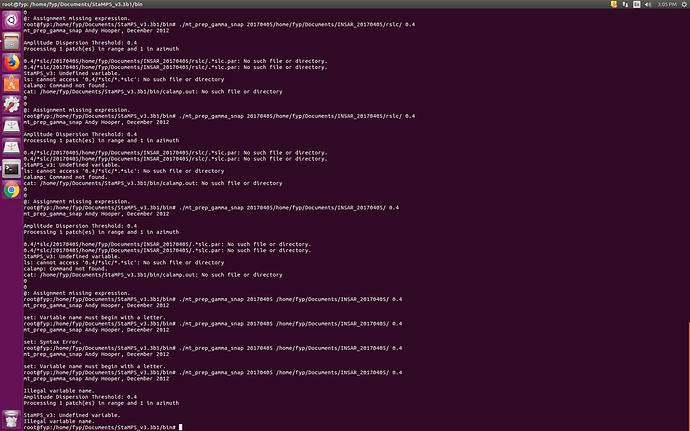The height and width of the screenshot is (431, 690).
Task: Open the Ubuntu Dash search launcher
Action: pyautogui.click(x=11, y=20)
